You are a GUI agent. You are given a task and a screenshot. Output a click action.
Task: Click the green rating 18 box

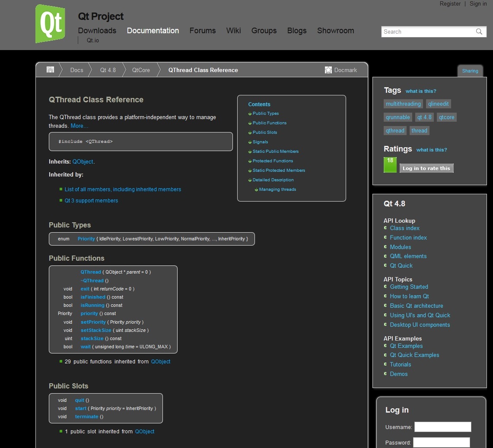(390, 164)
